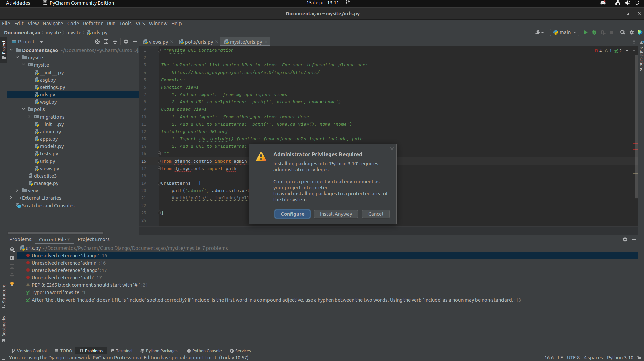The height and width of the screenshot is (361, 644).
Task: Open the Terminal tool window
Action: (122, 351)
